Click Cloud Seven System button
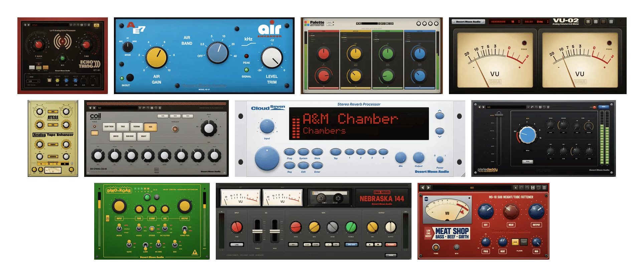The width and height of the screenshot is (644, 277). (303, 152)
